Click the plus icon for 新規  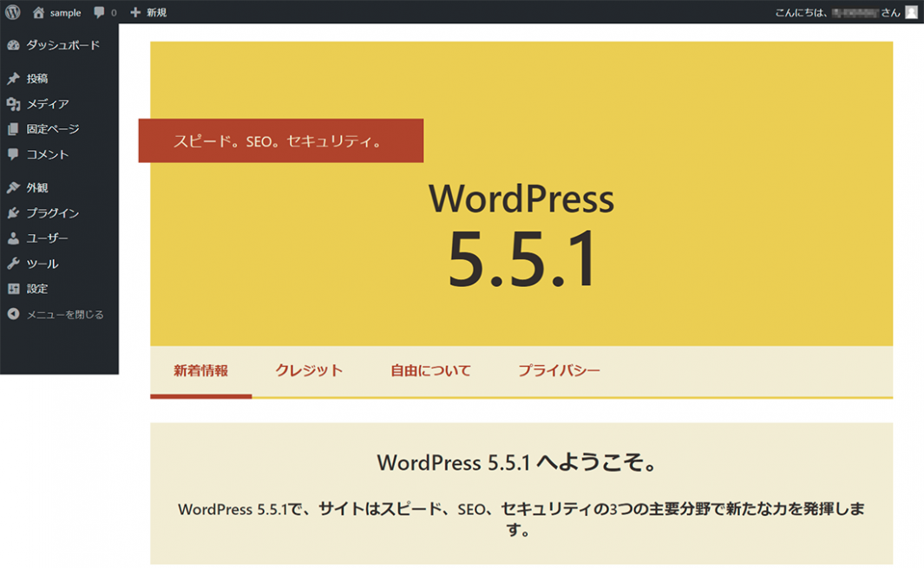coord(135,13)
